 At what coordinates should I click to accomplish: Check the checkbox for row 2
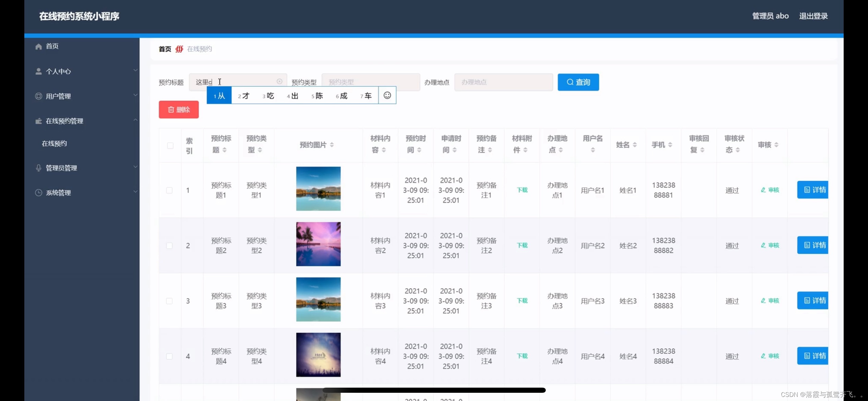click(x=169, y=245)
